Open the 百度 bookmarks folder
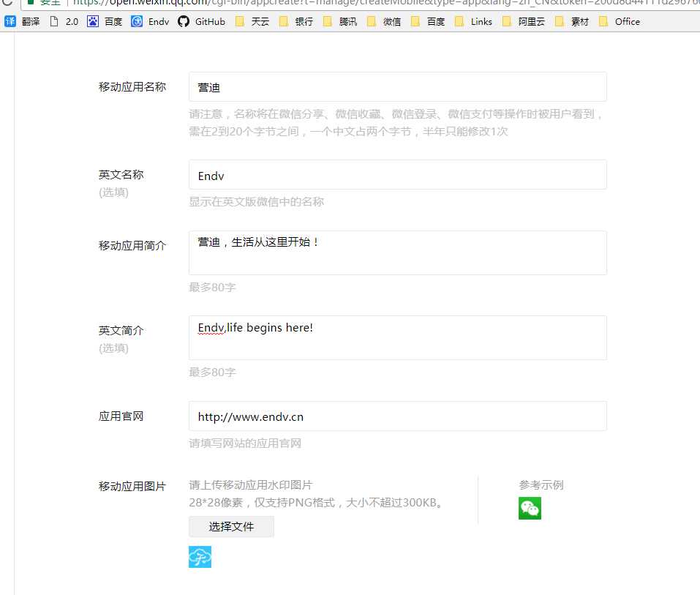Screen dimensions: 700x595 [x=428, y=21]
